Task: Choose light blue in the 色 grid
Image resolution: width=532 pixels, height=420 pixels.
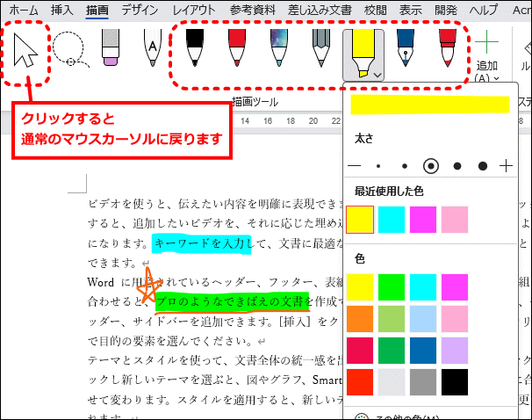Action: (423, 319)
